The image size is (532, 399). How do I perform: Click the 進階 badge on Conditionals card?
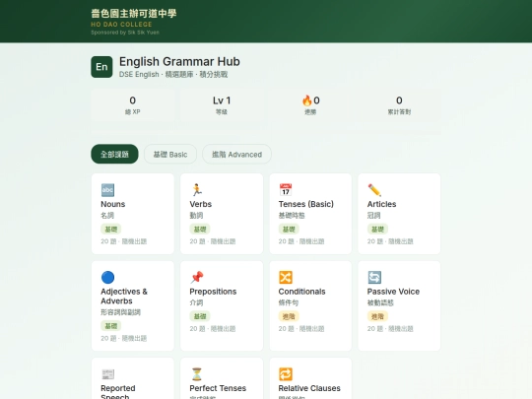click(x=289, y=316)
